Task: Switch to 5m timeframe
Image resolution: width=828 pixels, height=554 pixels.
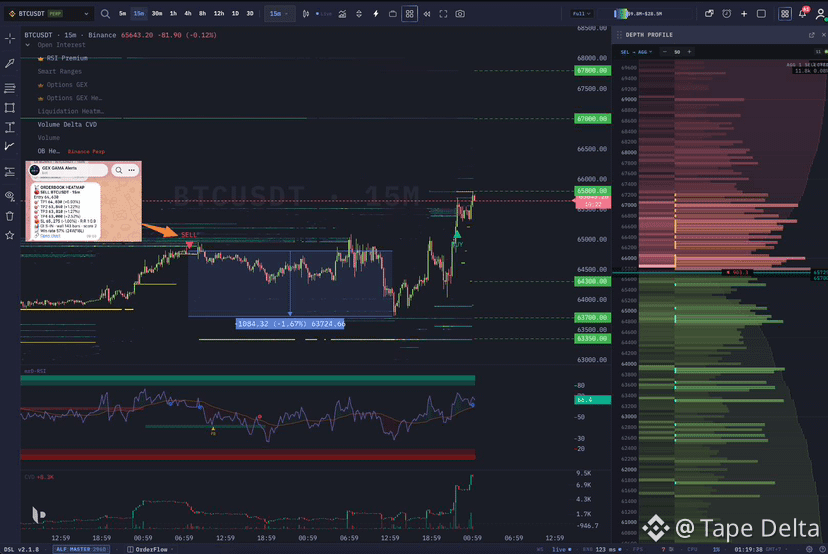Action: pyautogui.click(x=123, y=14)
